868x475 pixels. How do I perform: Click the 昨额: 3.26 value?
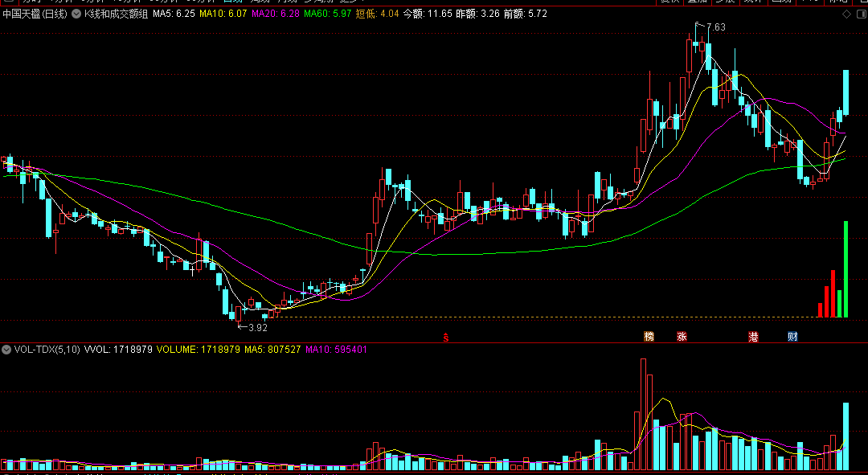point(477,14)
